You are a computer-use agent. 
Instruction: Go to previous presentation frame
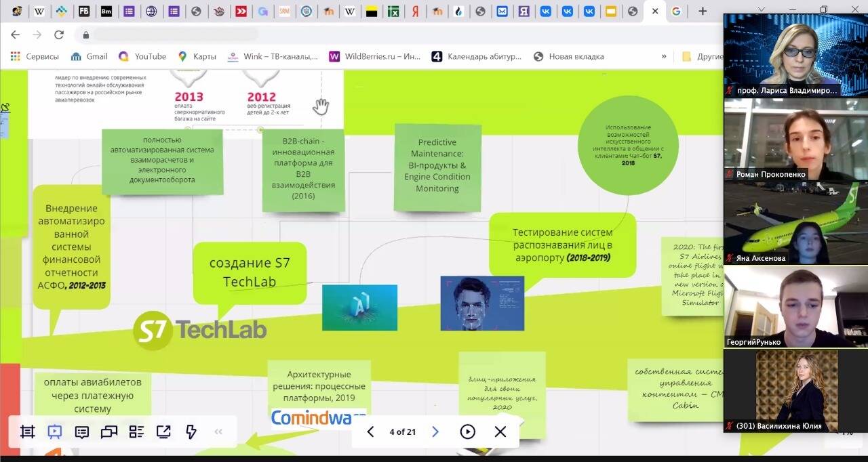click(370, 432)
